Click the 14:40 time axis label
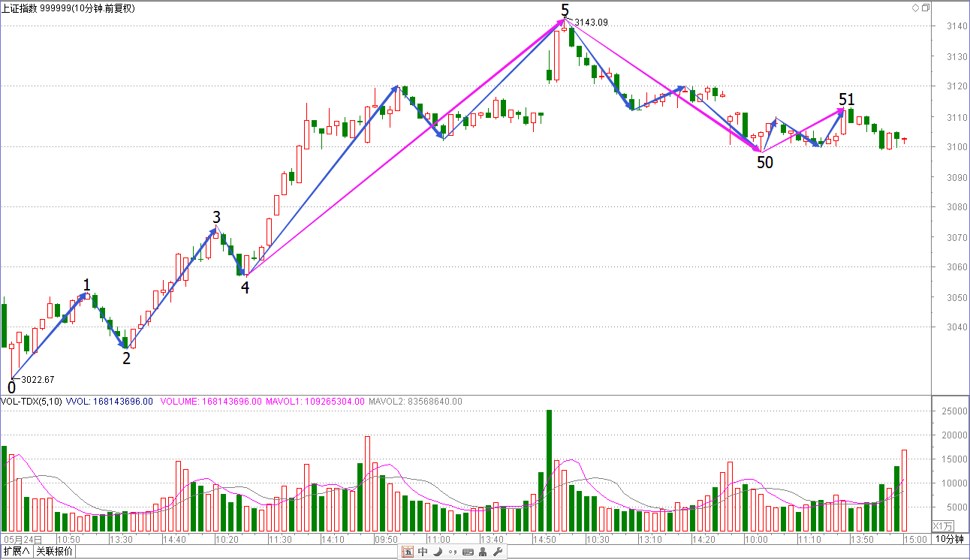 pyautogui.click(x=174, y=539)
